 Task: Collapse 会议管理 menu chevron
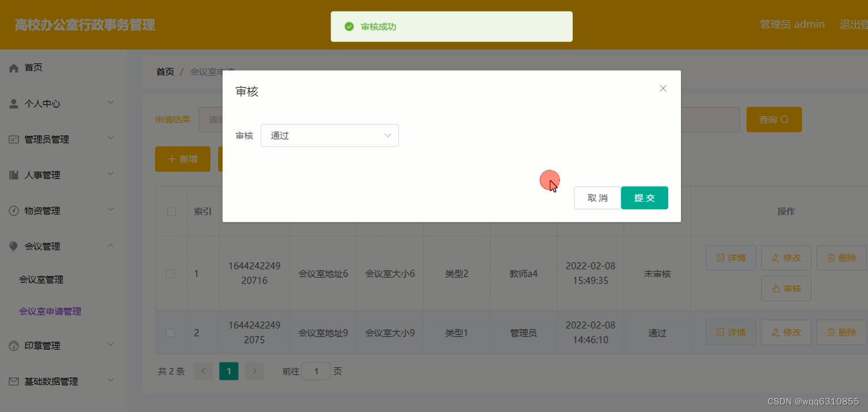point(111,245)
